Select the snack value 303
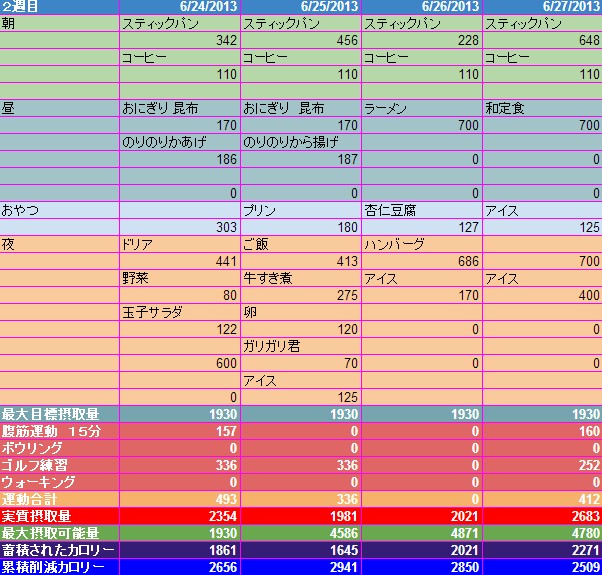The image size is (602, 575). tap(180, 227)
